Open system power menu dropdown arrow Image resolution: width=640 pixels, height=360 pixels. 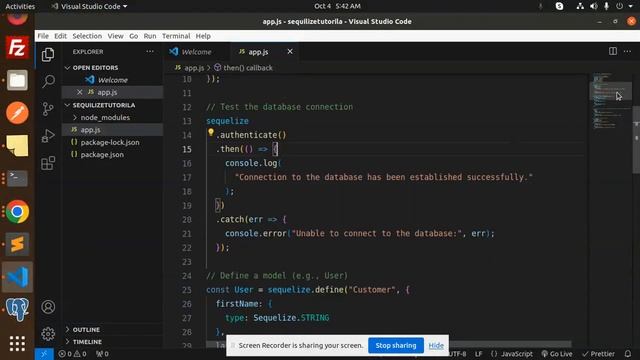click(x=631, y=6)
